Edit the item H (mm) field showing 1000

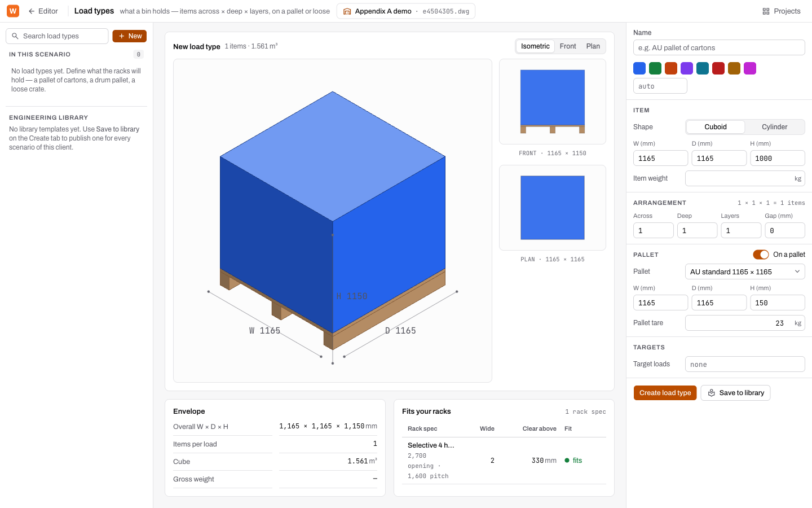778,158
